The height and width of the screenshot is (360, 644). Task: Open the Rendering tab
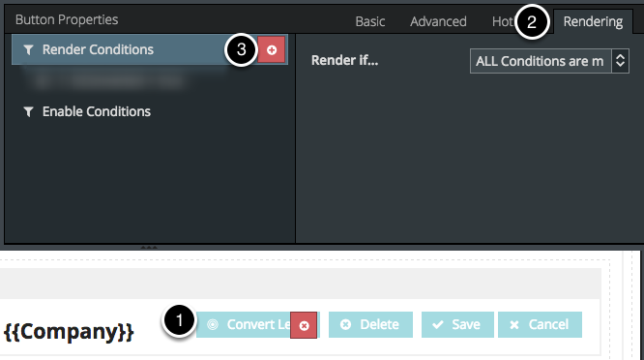pyautogui.click(x=593, y=21)
